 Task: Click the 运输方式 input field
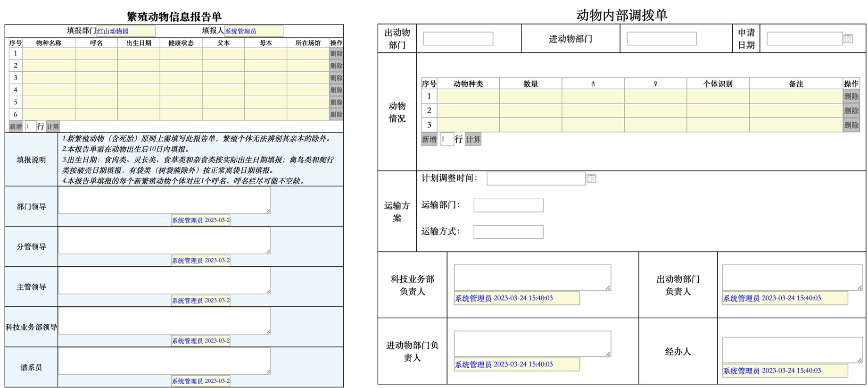(x=508, y=232)
